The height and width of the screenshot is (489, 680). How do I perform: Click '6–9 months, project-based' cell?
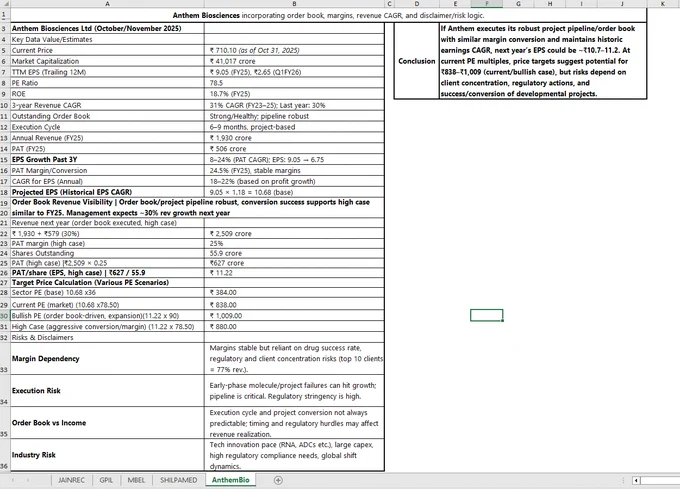click(294, 127)
